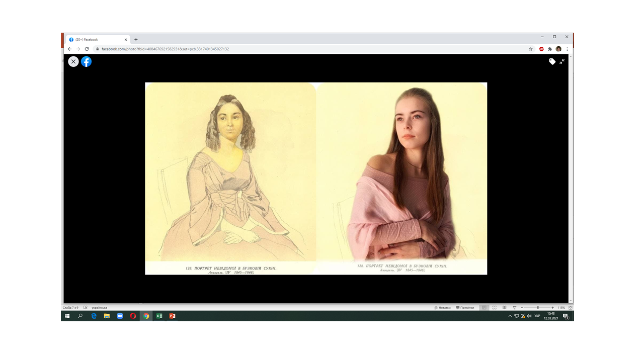Bookmark this page with the star icon
Screen dimensions: 644x362
coord(531,49)
